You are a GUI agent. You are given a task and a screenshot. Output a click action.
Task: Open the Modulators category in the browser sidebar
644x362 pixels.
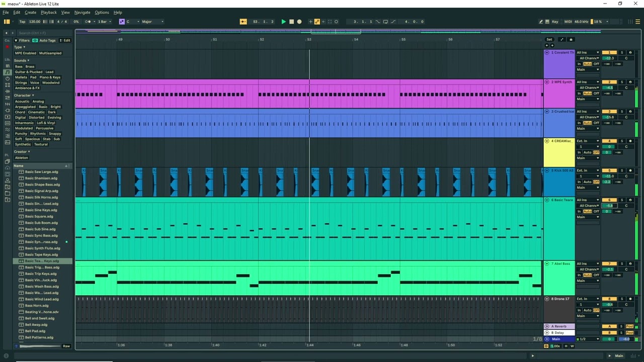pos(7,105)
